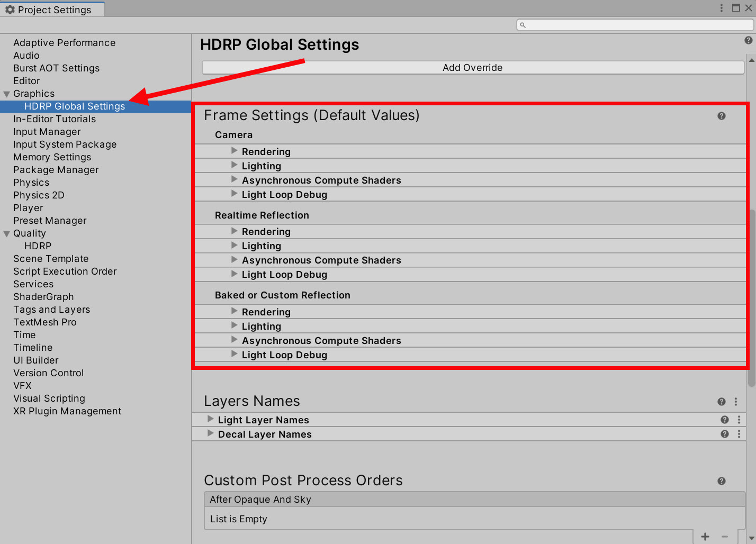
Task: Expand Realtime Reflection Lighting foldout
Action: click(234, 245)
